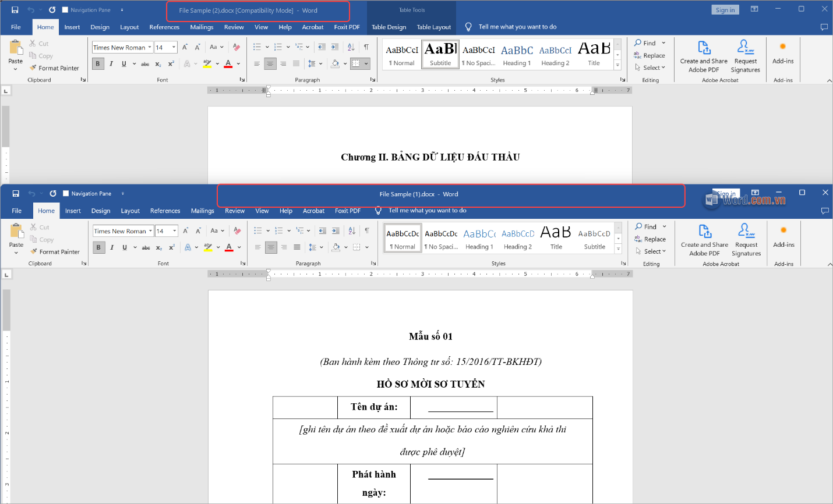Toggle Underline formatting
Image resolution: width=833 pixels, height=504 pixels.
point(123,63)
